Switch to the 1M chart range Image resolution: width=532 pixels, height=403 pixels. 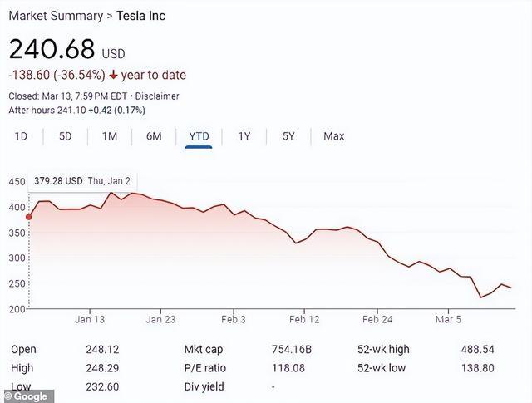(x=110, y=136)
